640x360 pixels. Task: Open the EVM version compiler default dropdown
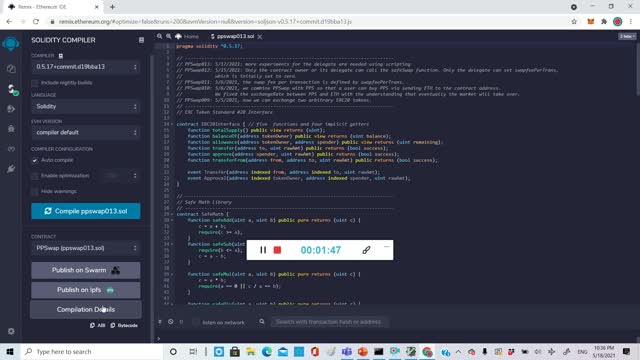coord(86,133)
